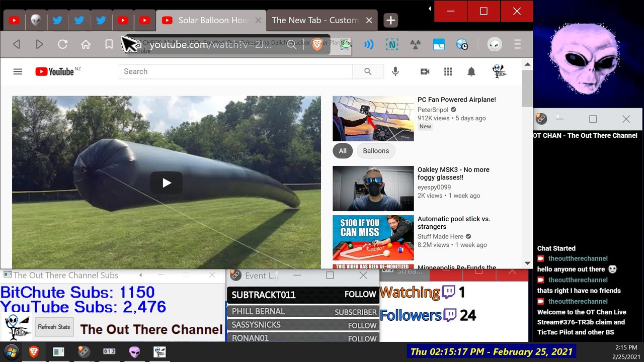This screenshot has height=362, width=644.
Task: Close the Solar Balloon tab
Action: click(x=258, y=20)
